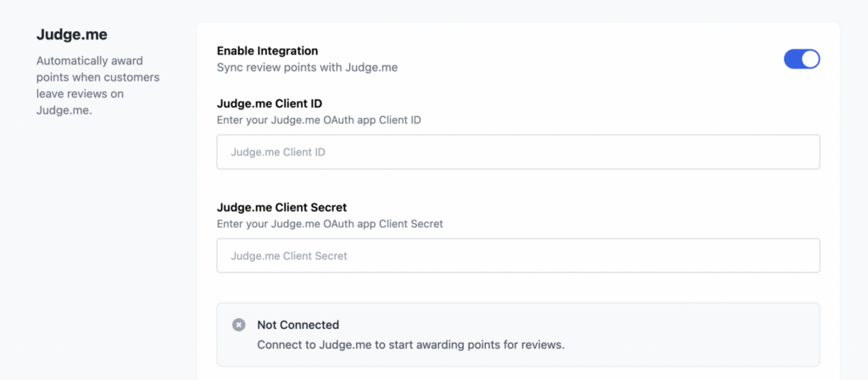Click the "Judge.me Client Secret" field label
This screenshot has height=380, width=868.
(x=281, y=207)
